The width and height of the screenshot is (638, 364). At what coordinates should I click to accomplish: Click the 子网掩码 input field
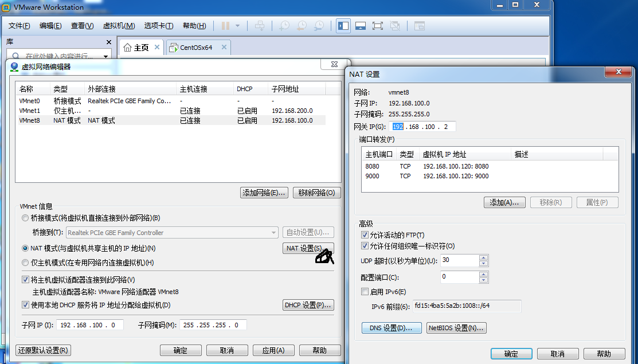[x=213, y=325]
